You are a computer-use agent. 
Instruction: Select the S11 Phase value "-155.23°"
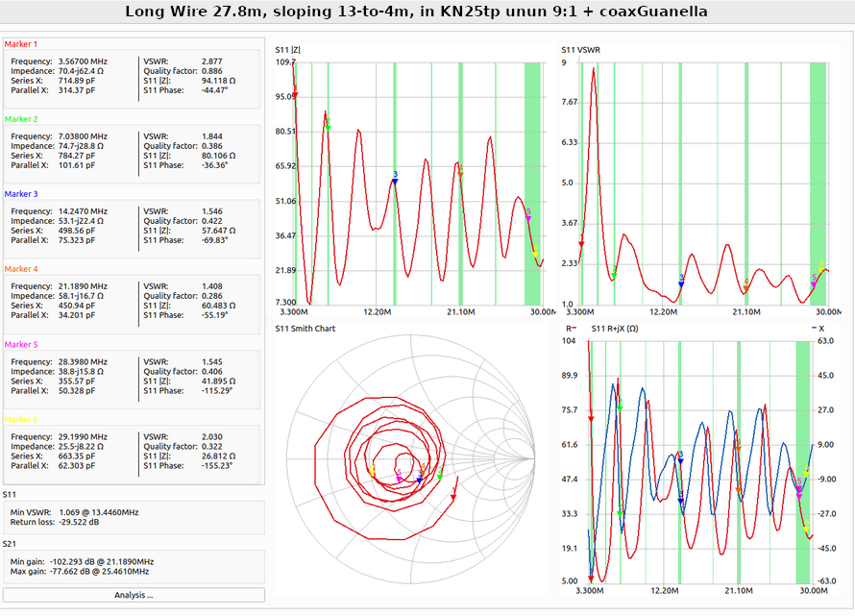pos(217,465)
